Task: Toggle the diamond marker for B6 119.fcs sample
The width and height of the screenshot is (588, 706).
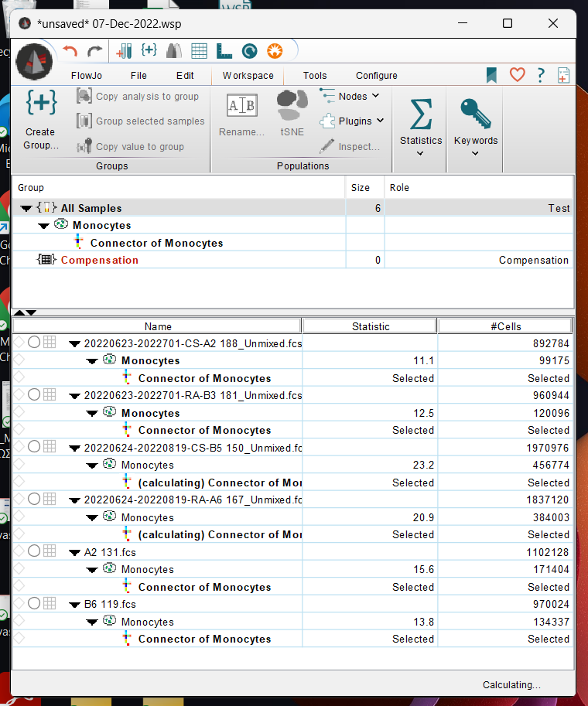Action: point(19,603)
